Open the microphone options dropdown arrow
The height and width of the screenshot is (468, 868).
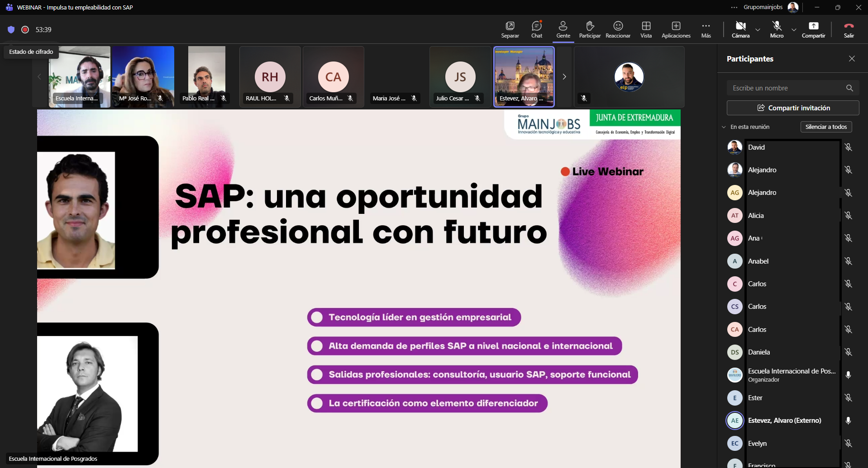pyautogui.click(x=794, y=30)
